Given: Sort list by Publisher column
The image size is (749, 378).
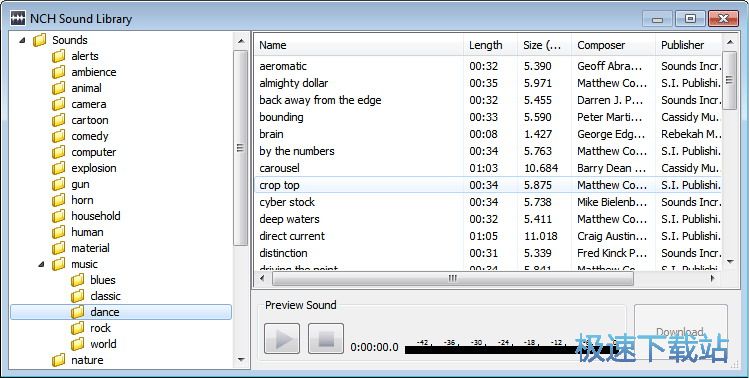Looking at the screenshot, I should (688, 45).
